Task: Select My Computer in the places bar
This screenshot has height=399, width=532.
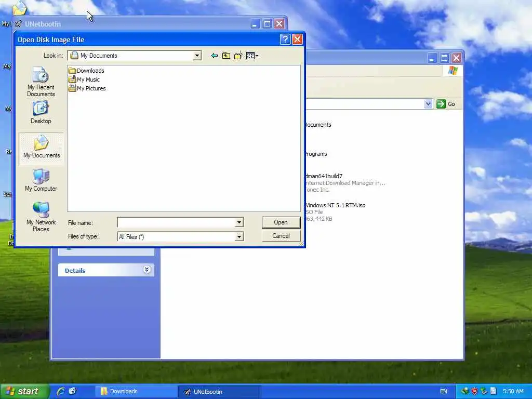Action: point(41,180)
